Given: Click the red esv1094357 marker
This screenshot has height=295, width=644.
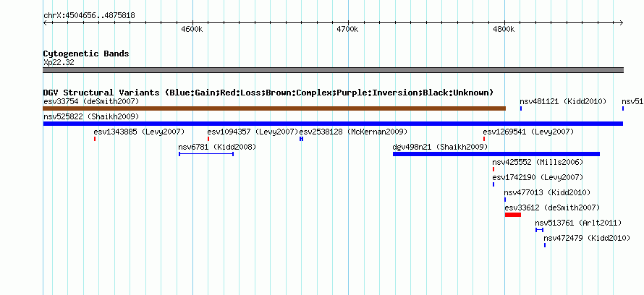Looking at the screenshot, I should coord(208,139).
